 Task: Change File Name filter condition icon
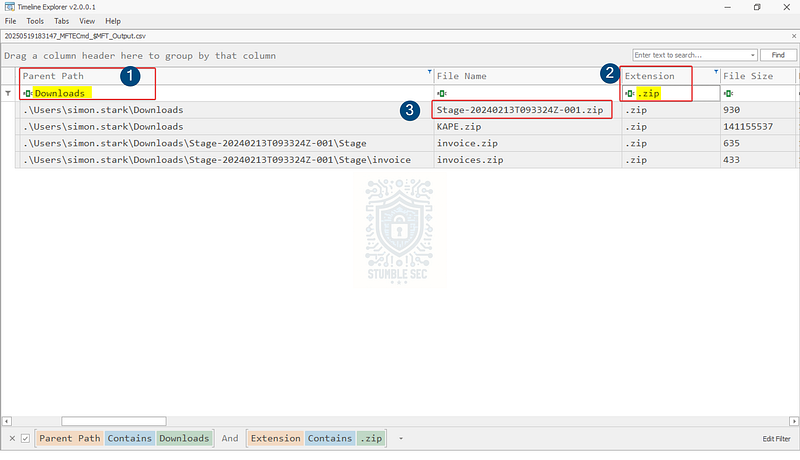click(x=442, y=93)
